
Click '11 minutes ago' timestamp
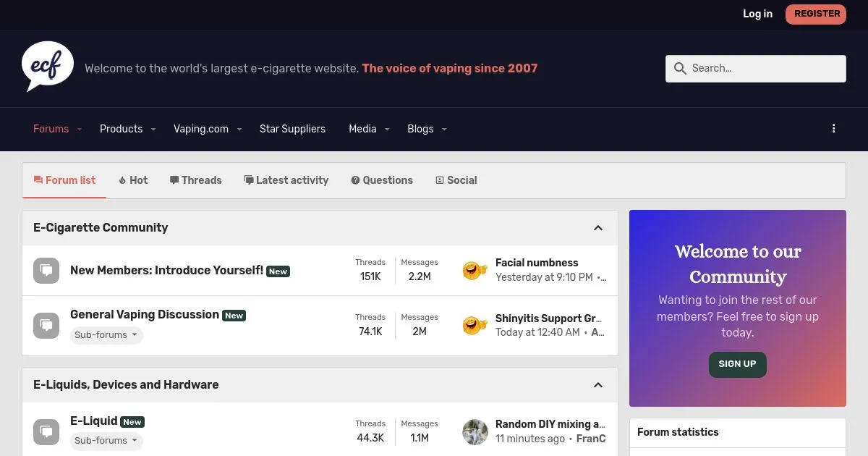530,439
